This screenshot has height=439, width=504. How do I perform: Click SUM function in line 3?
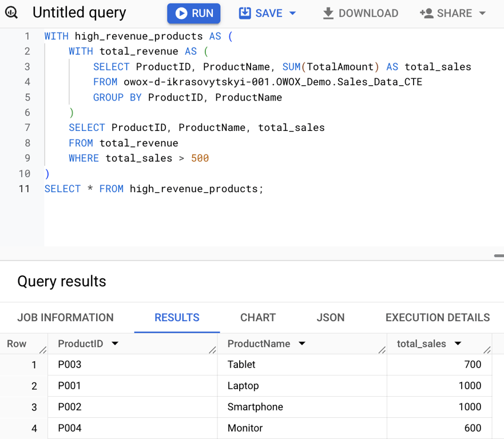291,67
